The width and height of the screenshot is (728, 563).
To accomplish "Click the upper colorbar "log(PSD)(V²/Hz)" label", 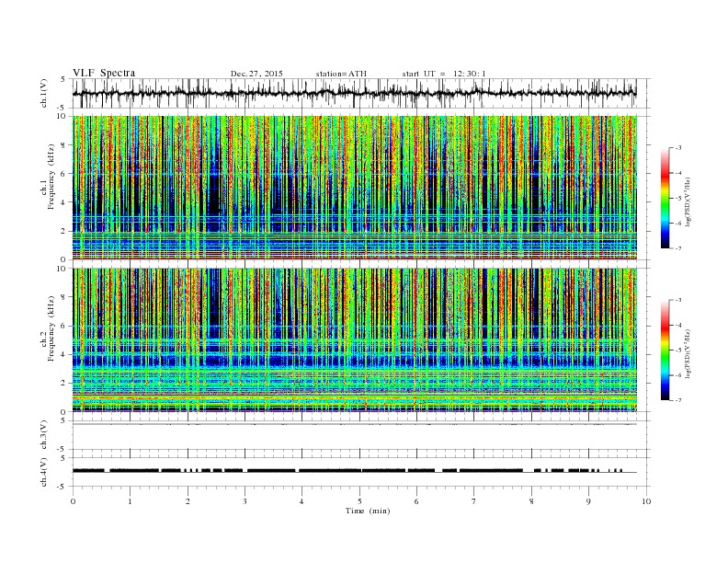I will [688, 201].
